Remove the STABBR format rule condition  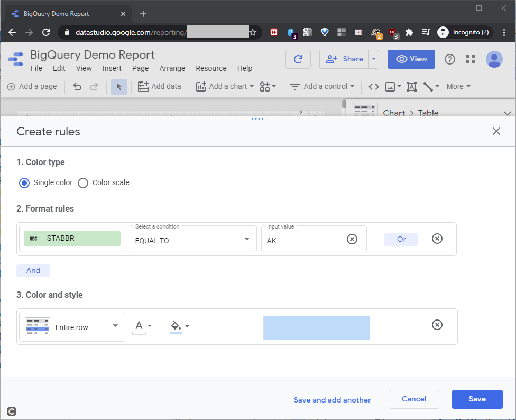point(437,239)
